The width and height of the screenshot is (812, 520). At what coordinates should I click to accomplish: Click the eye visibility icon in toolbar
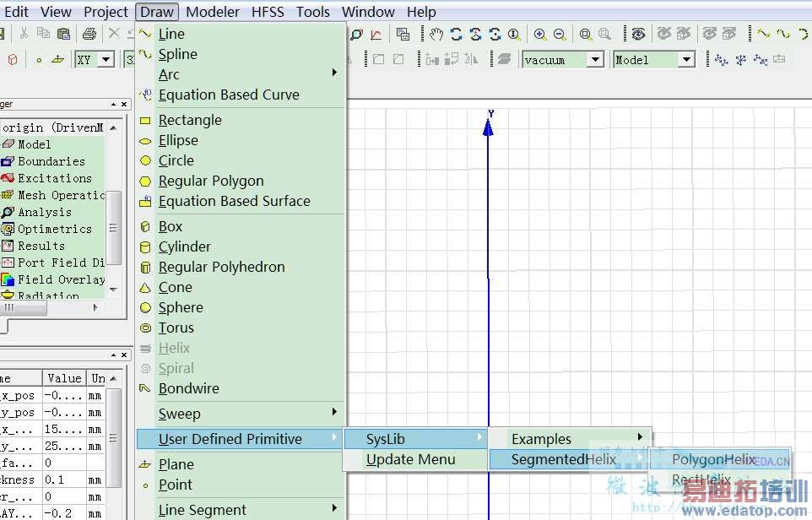coord(638,34)
